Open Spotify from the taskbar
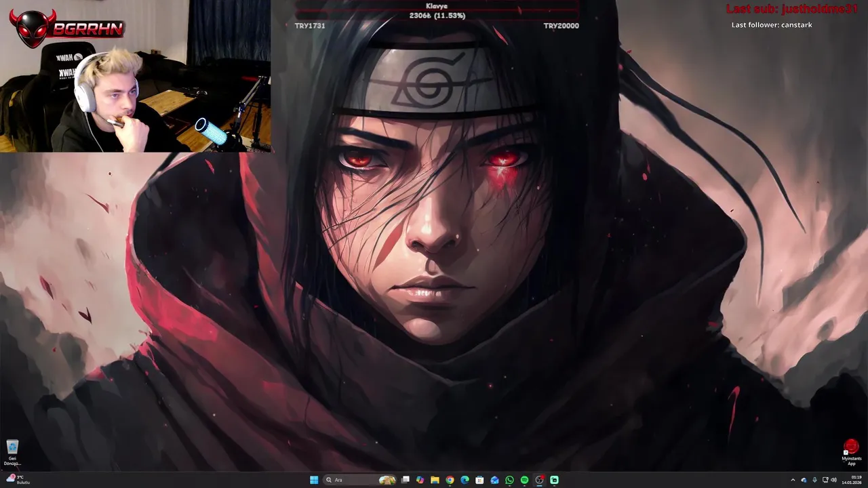This screenshot has width=868, height=488. pyautogui.click(x=524, y=480)
